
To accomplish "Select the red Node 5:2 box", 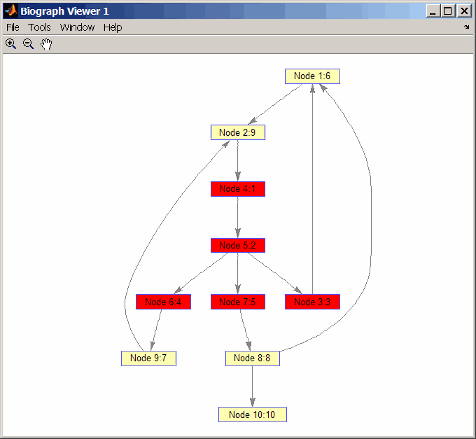I will [x=238, y=245].
